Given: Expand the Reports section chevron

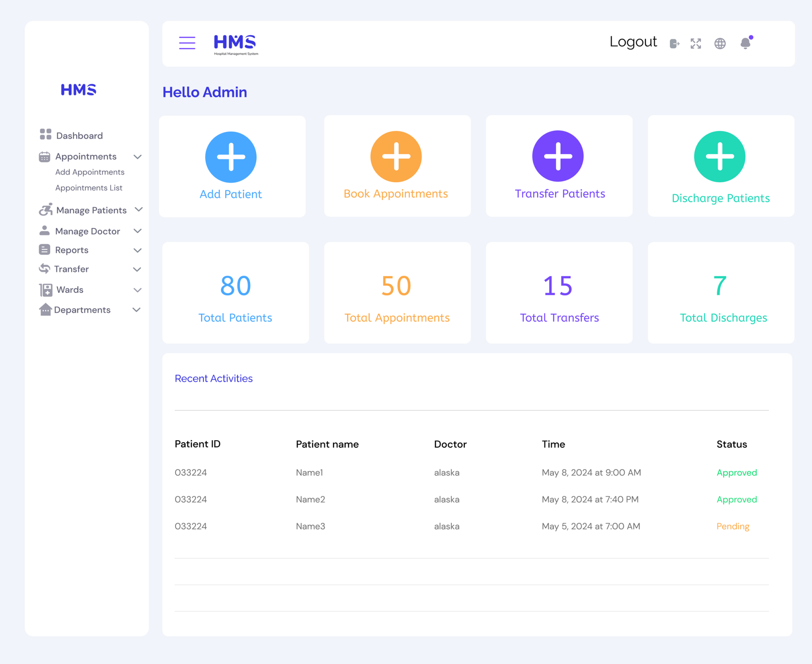Looking at the screenshot, I should 138,250.
